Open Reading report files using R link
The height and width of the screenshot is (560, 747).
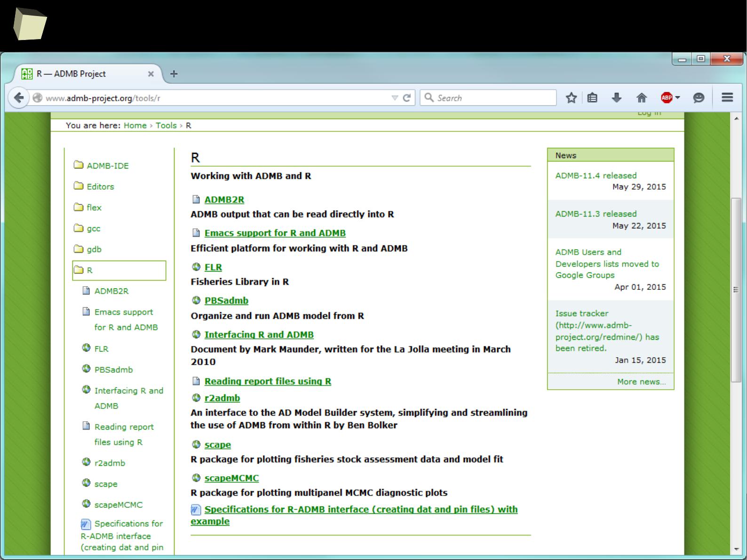coord(268,381)
